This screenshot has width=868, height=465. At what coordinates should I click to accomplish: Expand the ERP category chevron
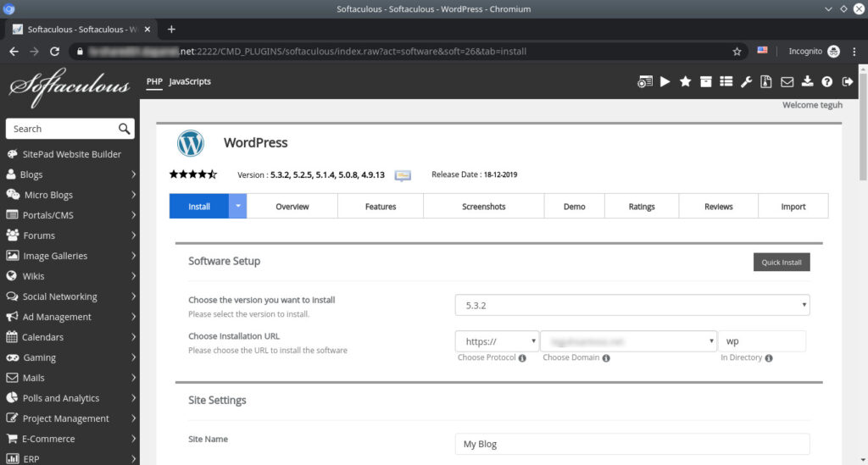(x=133, y=459)
